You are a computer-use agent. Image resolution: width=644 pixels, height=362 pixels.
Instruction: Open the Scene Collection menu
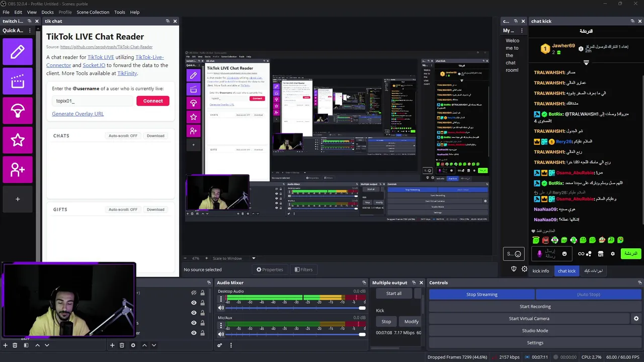[93, 12]
